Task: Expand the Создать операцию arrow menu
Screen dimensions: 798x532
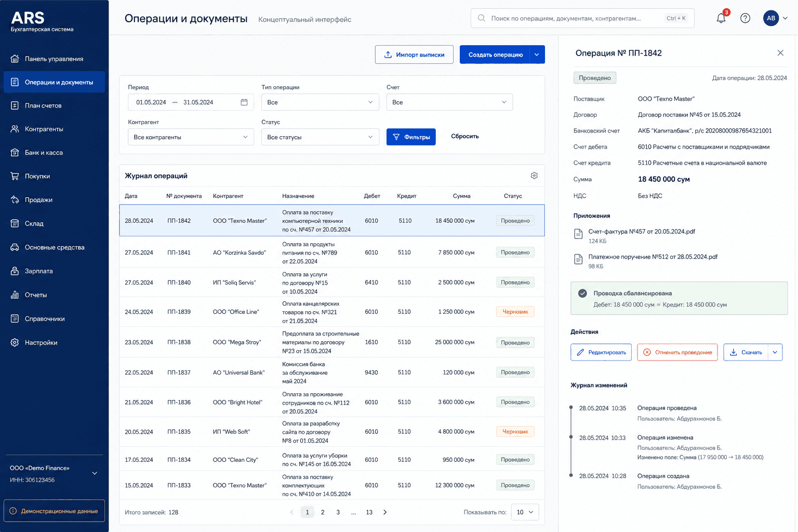Action: click(x=537, y=55)
